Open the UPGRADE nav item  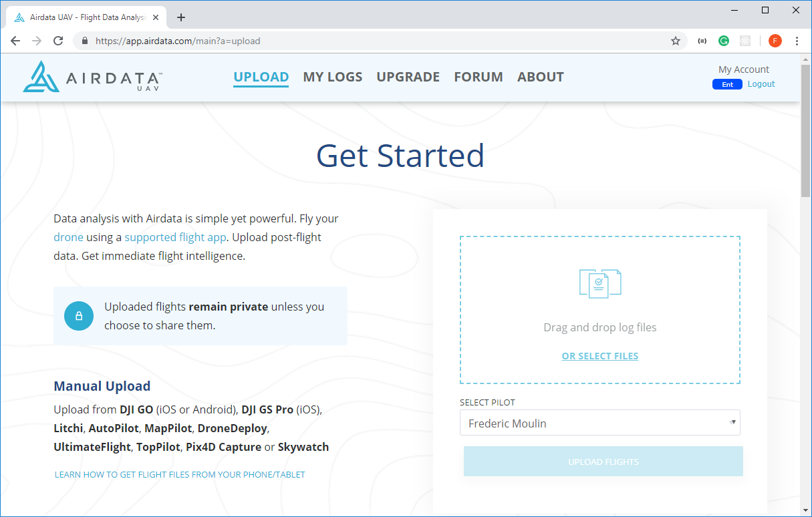pyautogui.click(x=408, y=77)
